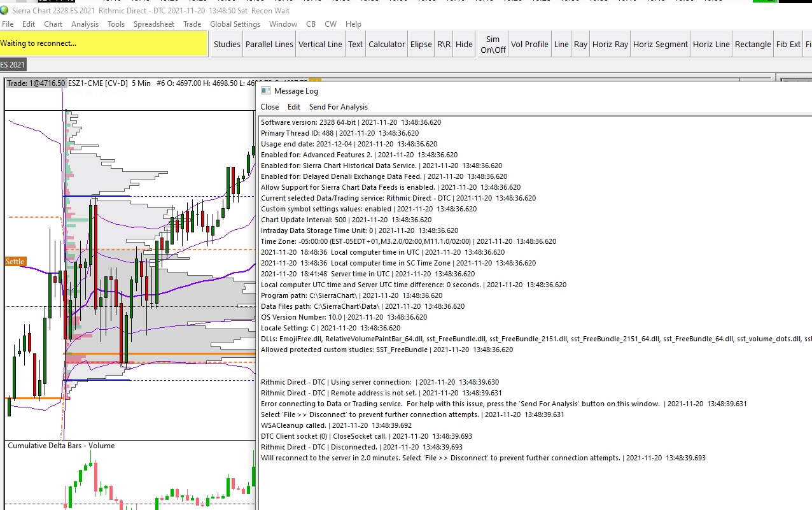
Task: Select the Text drawing tool
Action: pos(356,44)
